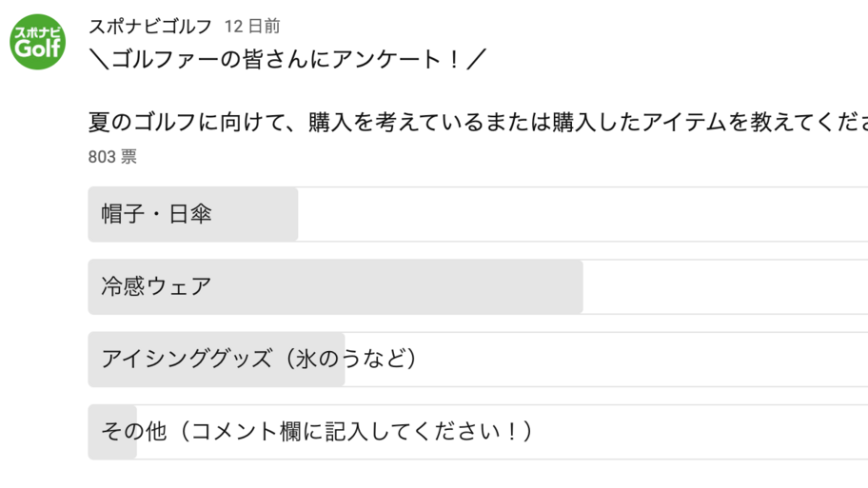The height and width of the screenshot is (488, 868).
Task: Click the "冷感ウェア" label text
Action: [157, 286]
